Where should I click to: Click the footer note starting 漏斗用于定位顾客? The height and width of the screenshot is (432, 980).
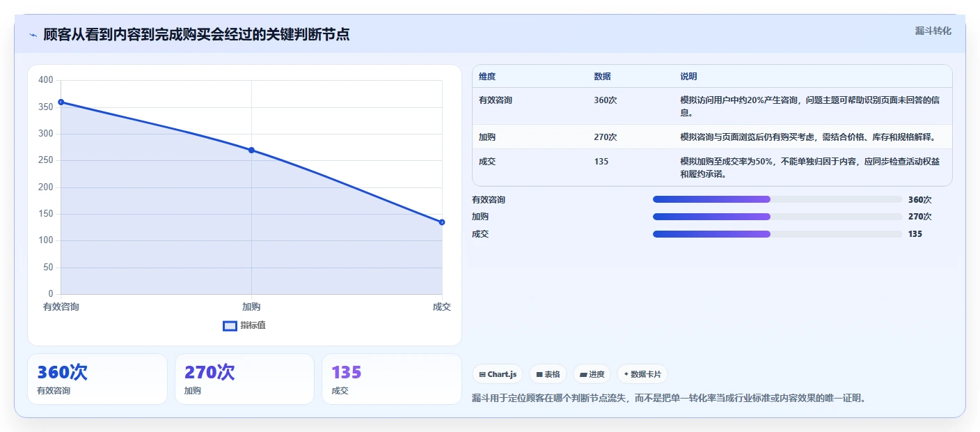point(669,399)
